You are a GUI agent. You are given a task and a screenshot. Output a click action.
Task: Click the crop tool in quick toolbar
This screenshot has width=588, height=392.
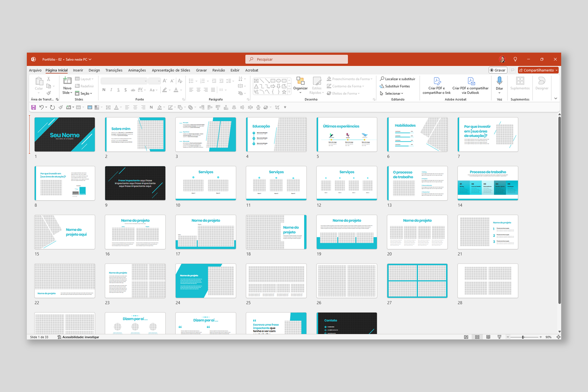(277, 107)
